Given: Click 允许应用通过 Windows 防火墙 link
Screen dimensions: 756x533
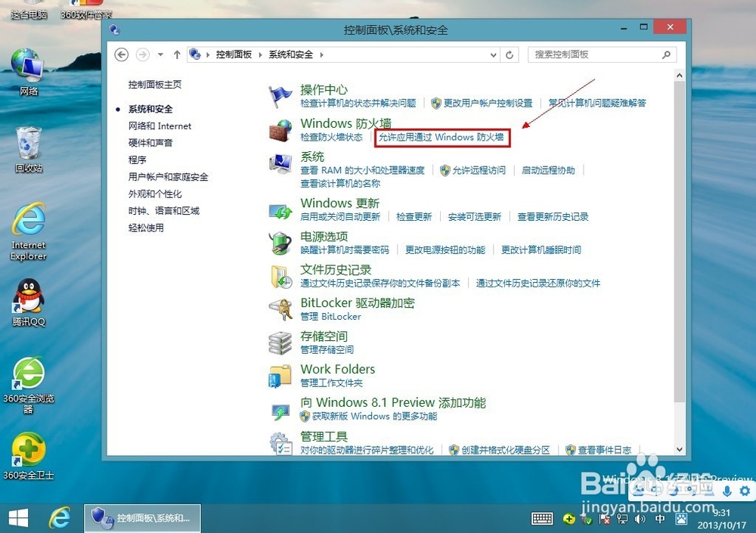Looking at the screenshot, I should pos(442,138).
